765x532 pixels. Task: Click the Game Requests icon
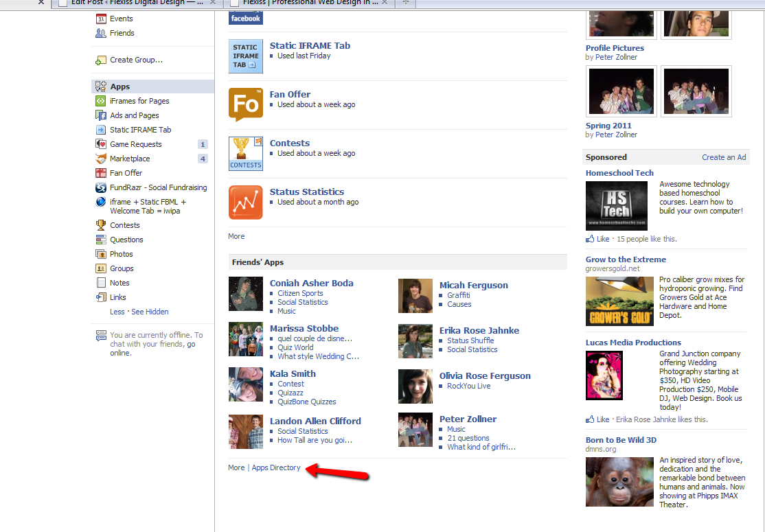pos(101,144)
